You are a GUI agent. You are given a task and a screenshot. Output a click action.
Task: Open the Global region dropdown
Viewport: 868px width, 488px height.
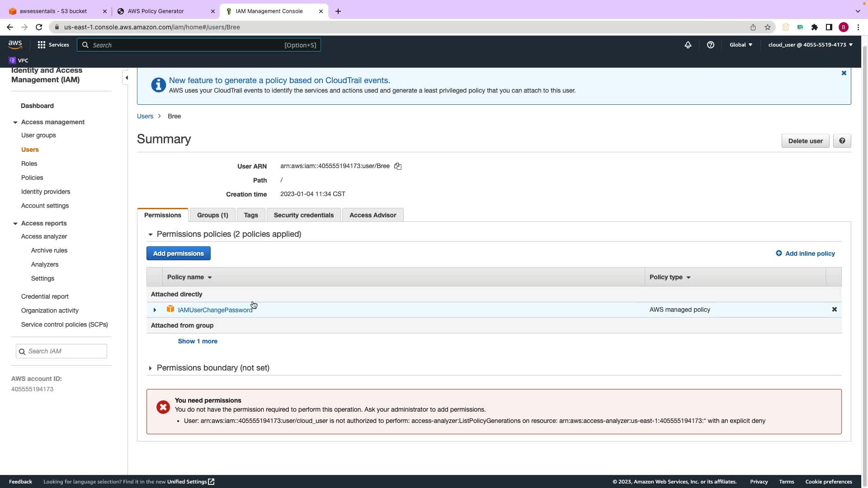[741, 45]
